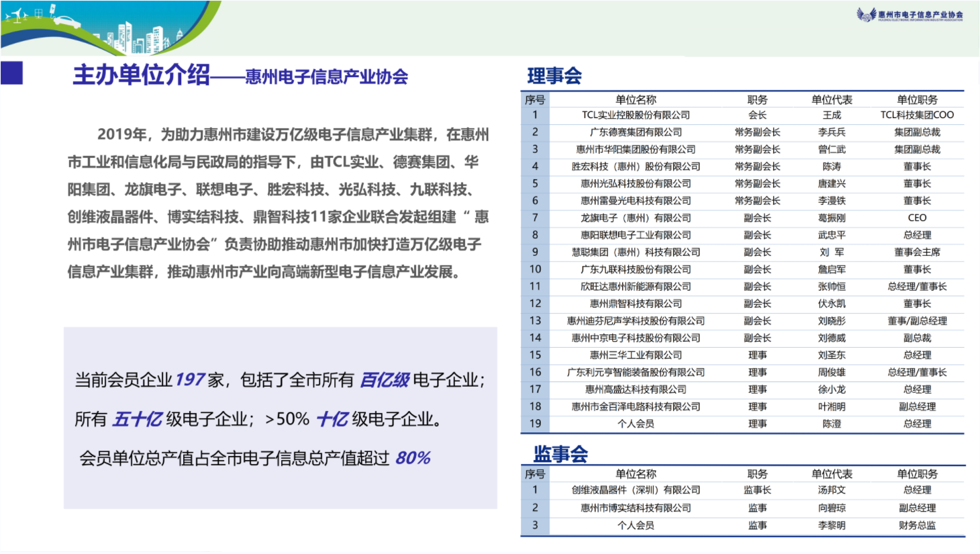Click the winged HZEII association logo
The width and height of the screenshot is (980, 554).
click(911, 15)
